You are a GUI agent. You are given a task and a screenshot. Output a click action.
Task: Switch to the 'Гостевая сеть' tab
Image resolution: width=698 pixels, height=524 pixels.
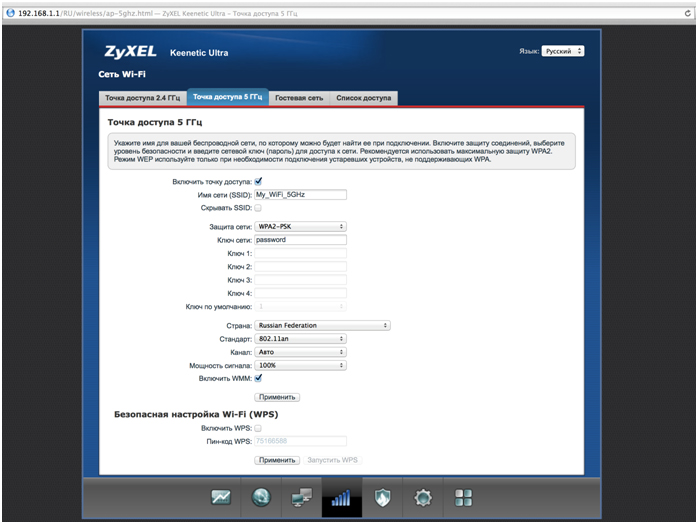pos(300,98)
